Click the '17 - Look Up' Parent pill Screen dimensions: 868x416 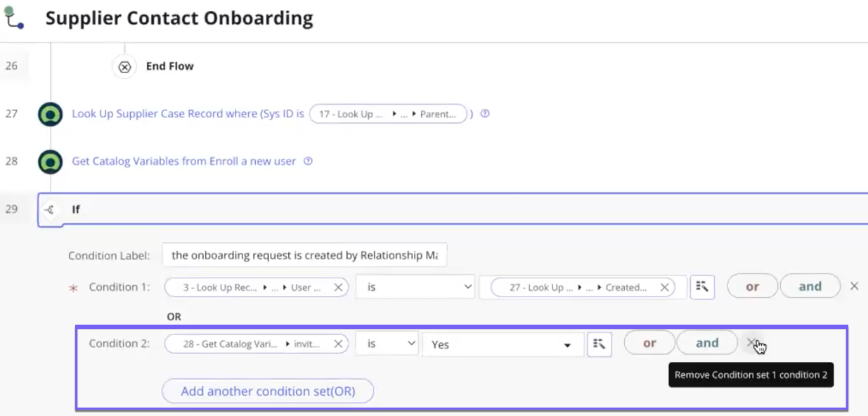388,114
